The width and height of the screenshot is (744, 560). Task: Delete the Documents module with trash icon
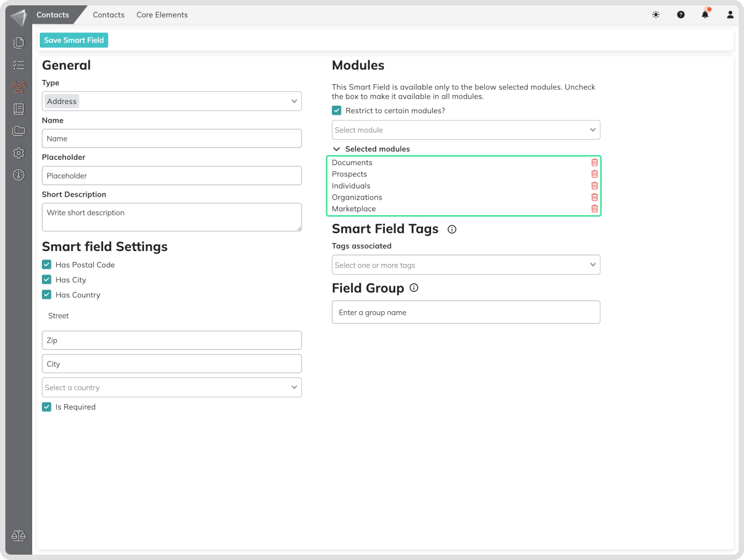[x=594, y=163]
